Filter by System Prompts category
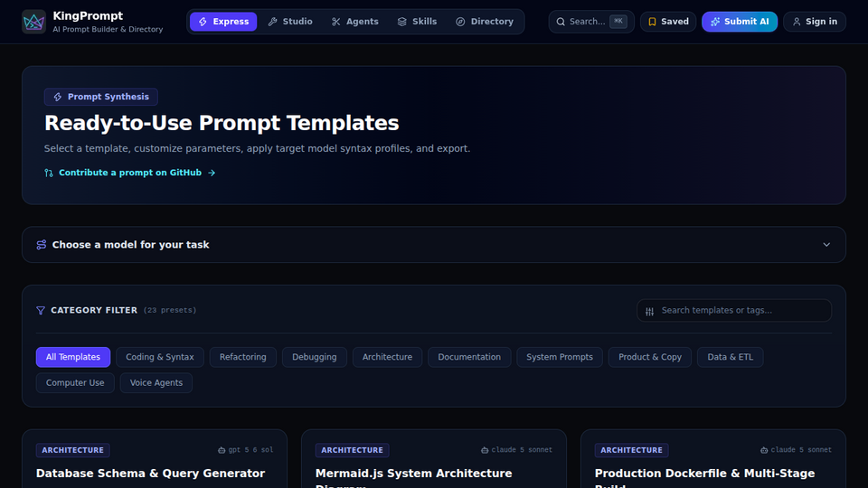The width and height of the screenshot is (868, 488). pyautogui.click(x=560, y=357)
